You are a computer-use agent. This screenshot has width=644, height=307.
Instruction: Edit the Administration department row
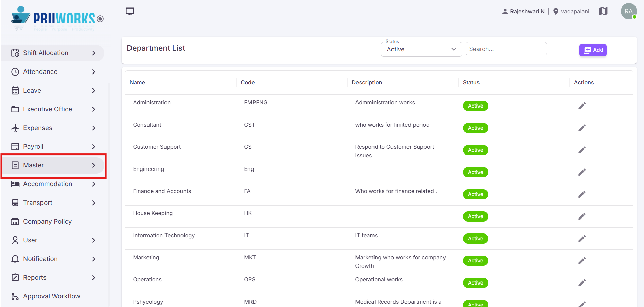click(x=582, y=106)
